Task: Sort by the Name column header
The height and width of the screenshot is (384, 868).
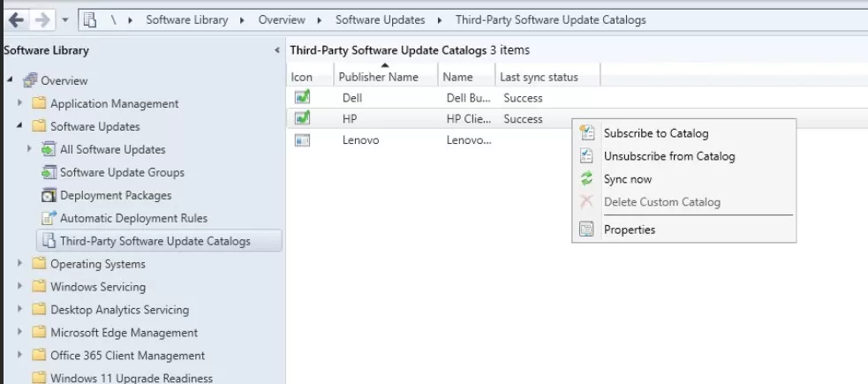Action: [x=466, y=77]
